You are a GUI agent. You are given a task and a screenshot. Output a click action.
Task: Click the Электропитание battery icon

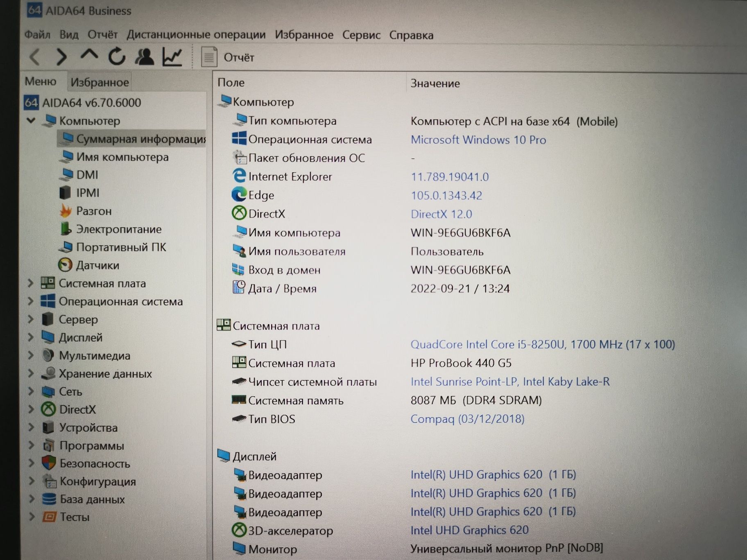click(x=65, y=229)
